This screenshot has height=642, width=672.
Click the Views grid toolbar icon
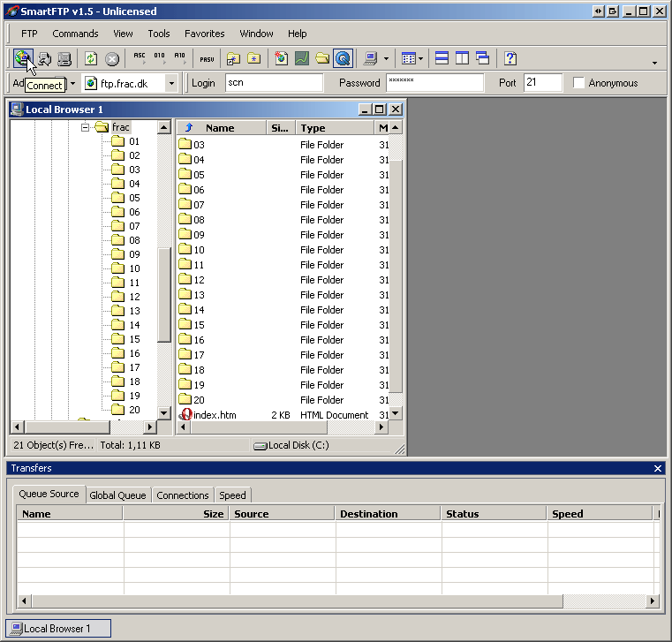coord(409,58)
